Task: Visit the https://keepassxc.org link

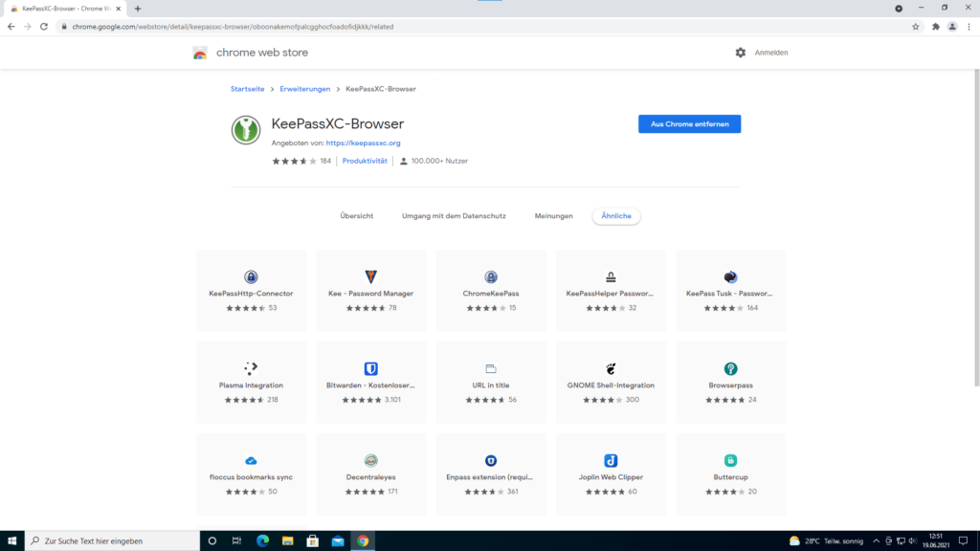Action: (x=363, y=143)
